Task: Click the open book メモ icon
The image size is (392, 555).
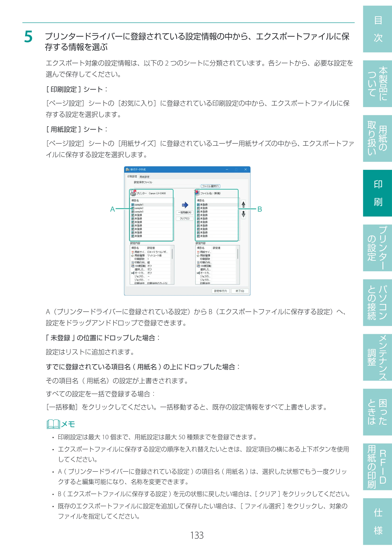Action: 53,424
